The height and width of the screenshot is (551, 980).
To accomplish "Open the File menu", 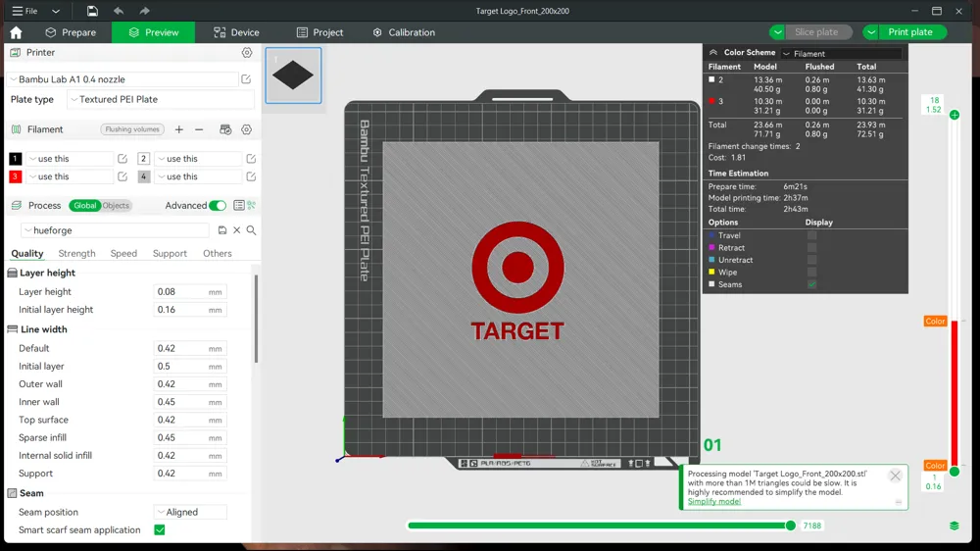I will tap(25, 11).
